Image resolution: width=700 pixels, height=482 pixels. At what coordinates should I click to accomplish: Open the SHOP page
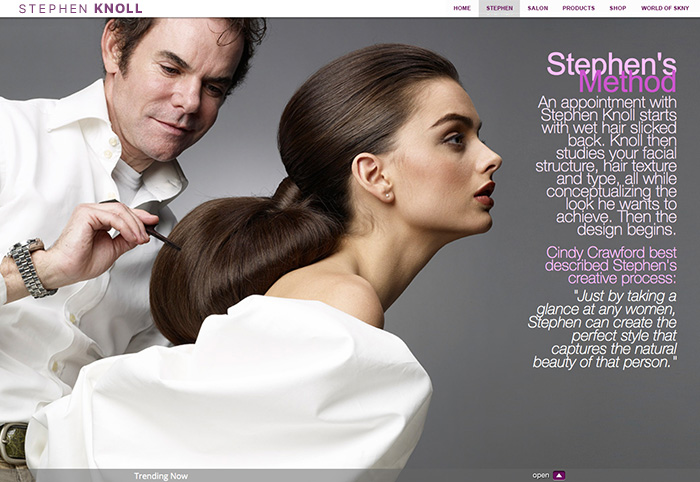[618, 8]
